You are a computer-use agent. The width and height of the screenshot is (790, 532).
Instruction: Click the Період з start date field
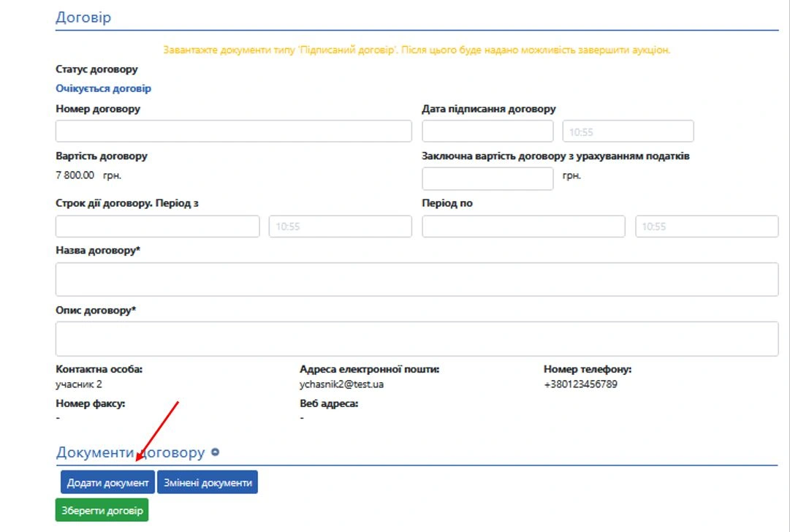pos(157,227)
